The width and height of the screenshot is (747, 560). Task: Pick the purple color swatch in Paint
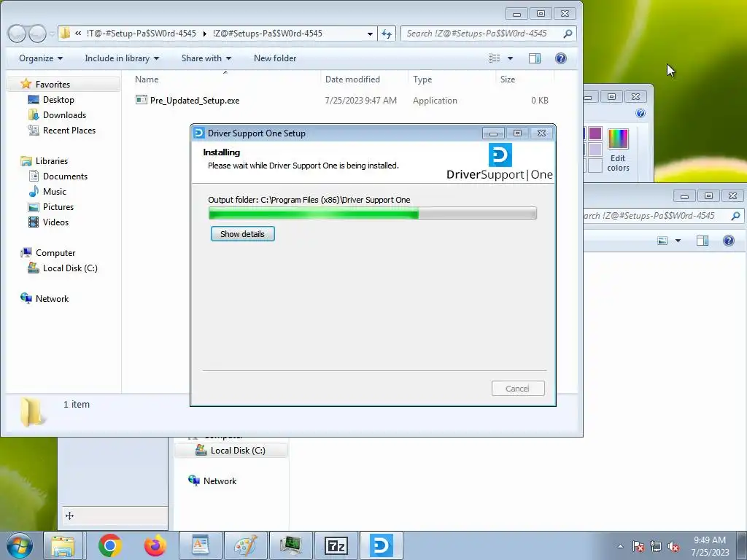coord(595,133)
